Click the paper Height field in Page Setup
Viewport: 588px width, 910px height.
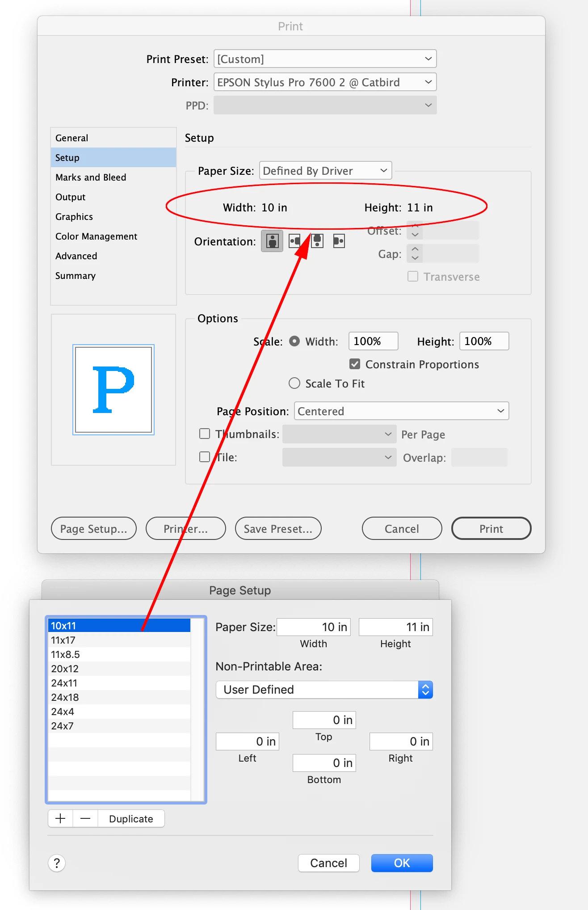pos(396,627)
